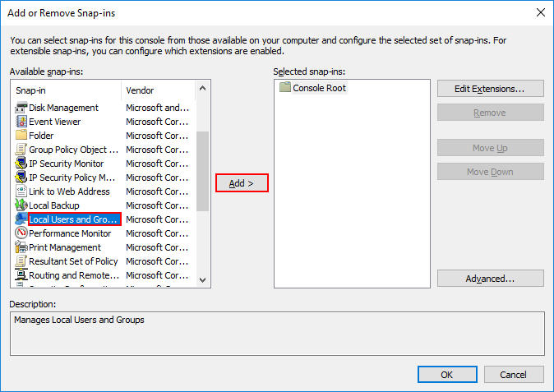Click the Disk Management snap-in icon

pos(21,108)
